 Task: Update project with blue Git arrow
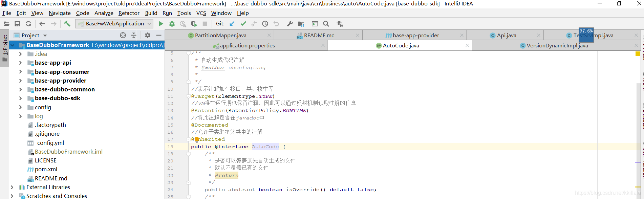[x=232, y=24]
